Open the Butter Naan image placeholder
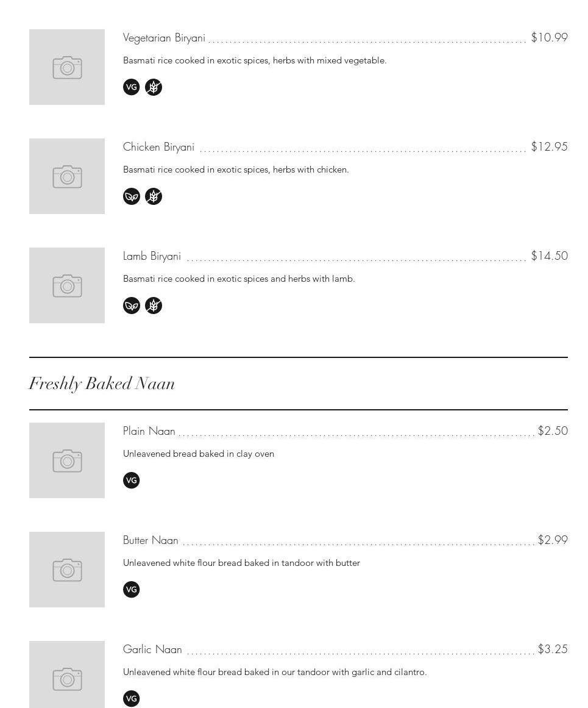Screen dimensions: 588x708 tap(67, 570)
